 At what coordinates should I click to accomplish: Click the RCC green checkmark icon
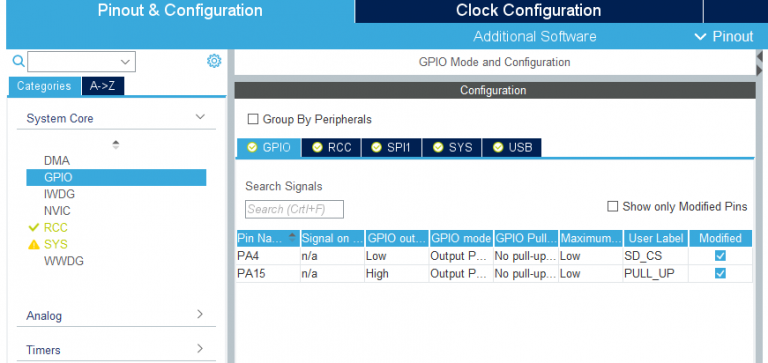click(x=34, y=227)
